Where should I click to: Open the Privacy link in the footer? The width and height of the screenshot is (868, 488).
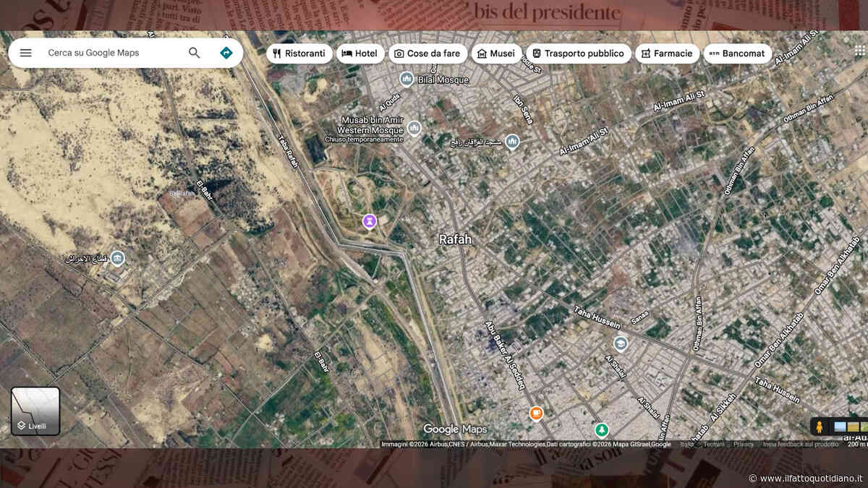[744, 444]
